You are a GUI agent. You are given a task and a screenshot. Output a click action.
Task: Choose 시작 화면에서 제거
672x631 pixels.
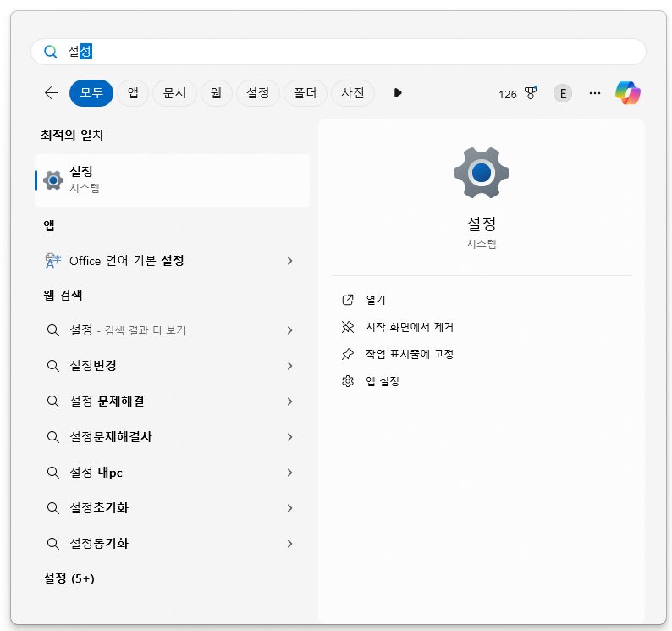(x=410, y=327)
